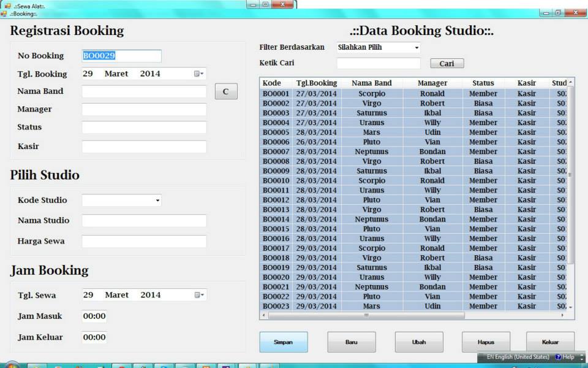Viewport: 588px width, 368px height.
Task: Focus the Status input field
Action: coord(144,128)
